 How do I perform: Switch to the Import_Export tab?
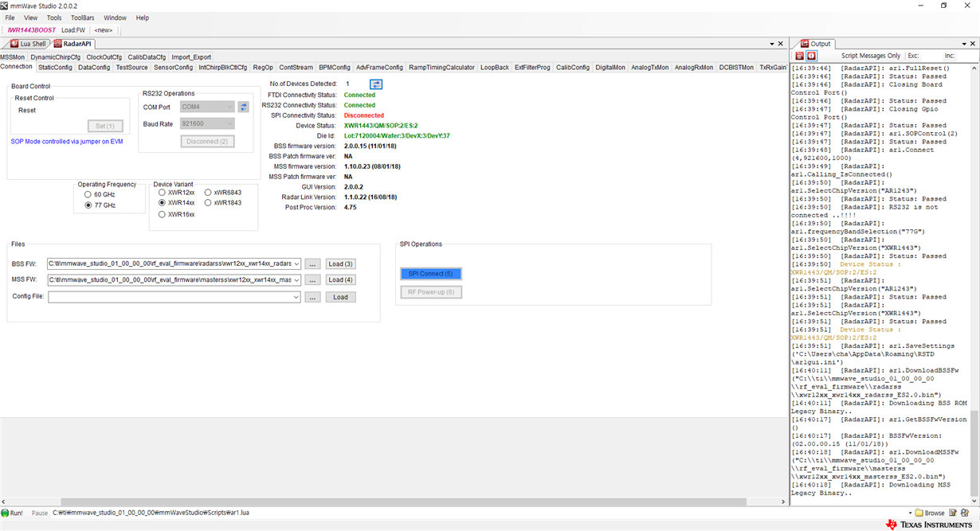click(191, 57)
